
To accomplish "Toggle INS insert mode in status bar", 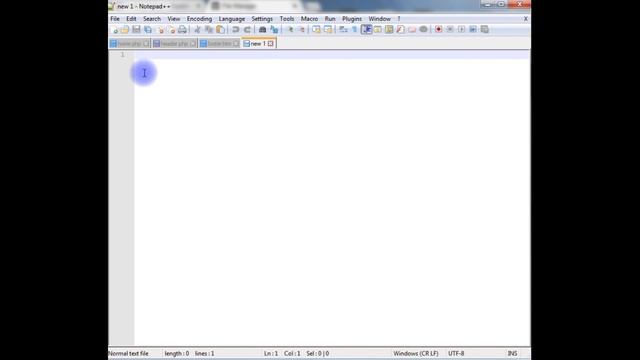I will (x=512, y=353).
